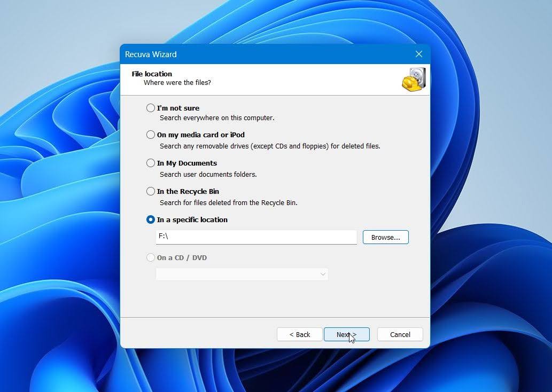Click "Search user documents folders" description
The image size is (552, 392).
click(x=208, y=174)
